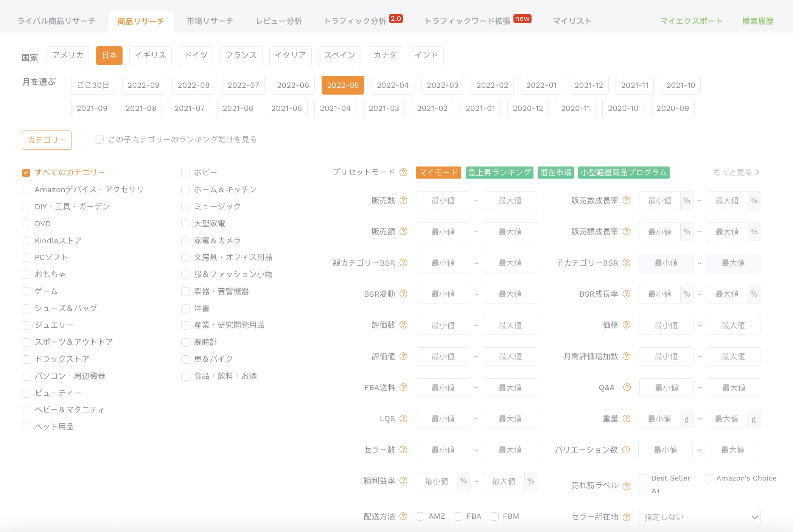Click 子カテゴリーBSR 最大値 input field
This screenshot has width=793, height=532.
pos(733,263)
